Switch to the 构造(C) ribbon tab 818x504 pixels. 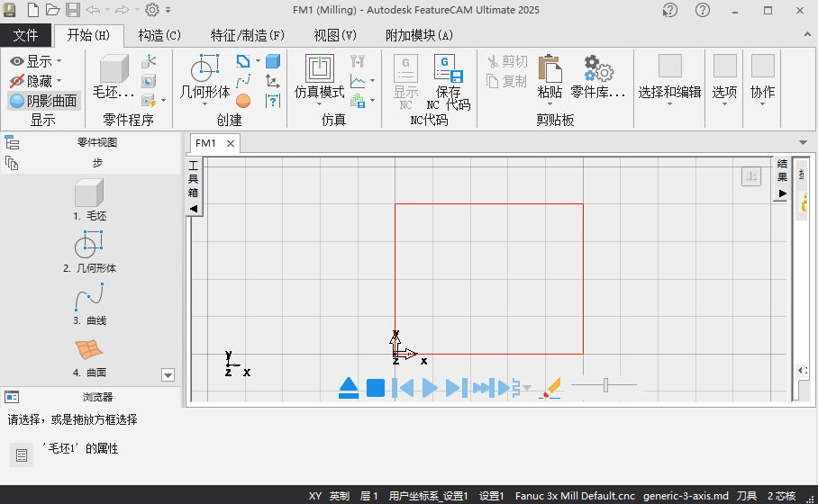click(x=159, y=35)
